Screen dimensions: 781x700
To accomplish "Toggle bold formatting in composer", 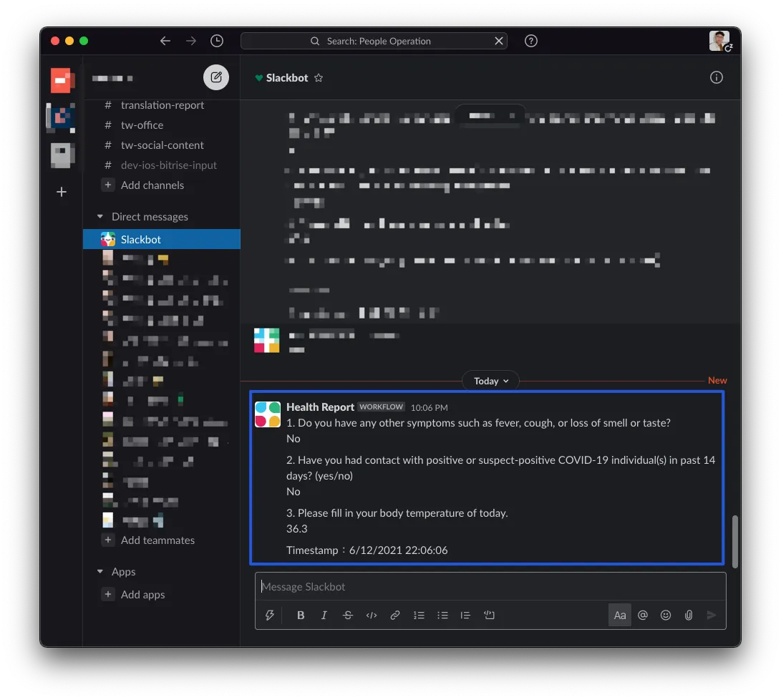I will pos(301,615).
